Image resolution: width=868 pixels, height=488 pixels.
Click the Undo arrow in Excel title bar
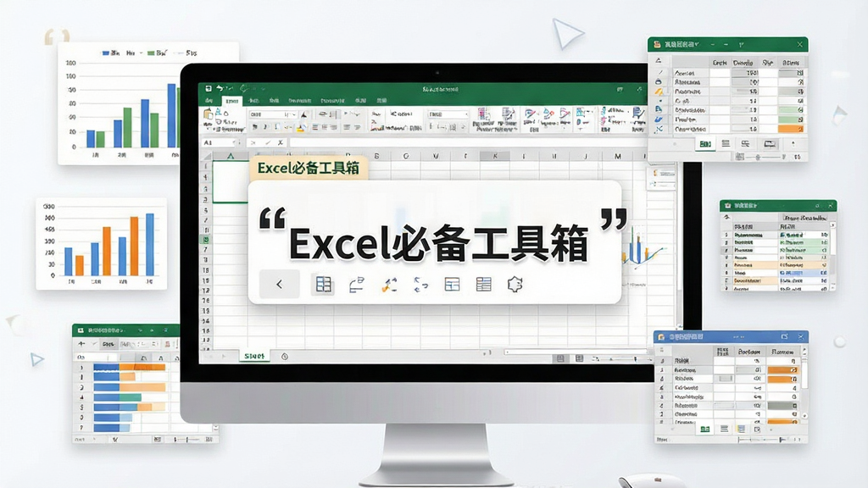click(220, 88)
